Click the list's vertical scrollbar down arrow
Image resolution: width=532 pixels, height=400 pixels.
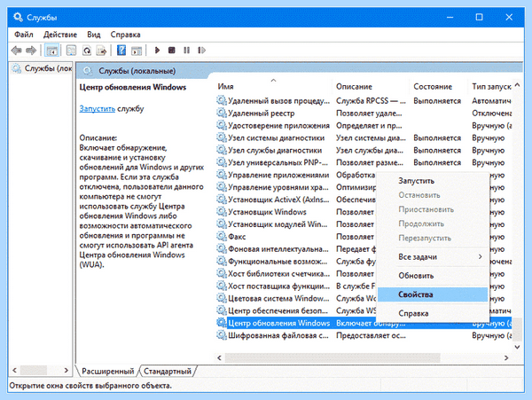(x=517, y=347)
